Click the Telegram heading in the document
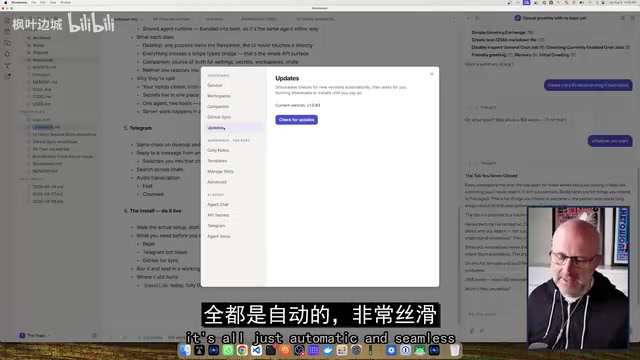Screen dimensions: 640x360 (141, 128)
